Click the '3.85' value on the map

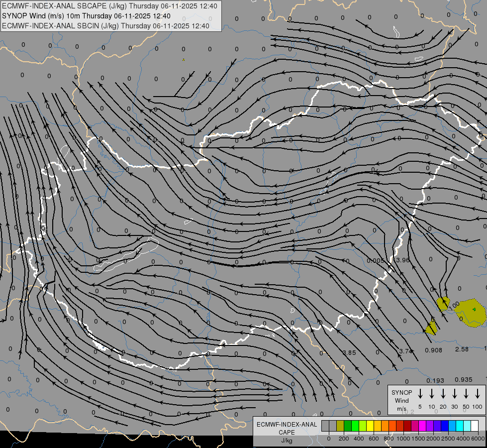tap(349, 352)
